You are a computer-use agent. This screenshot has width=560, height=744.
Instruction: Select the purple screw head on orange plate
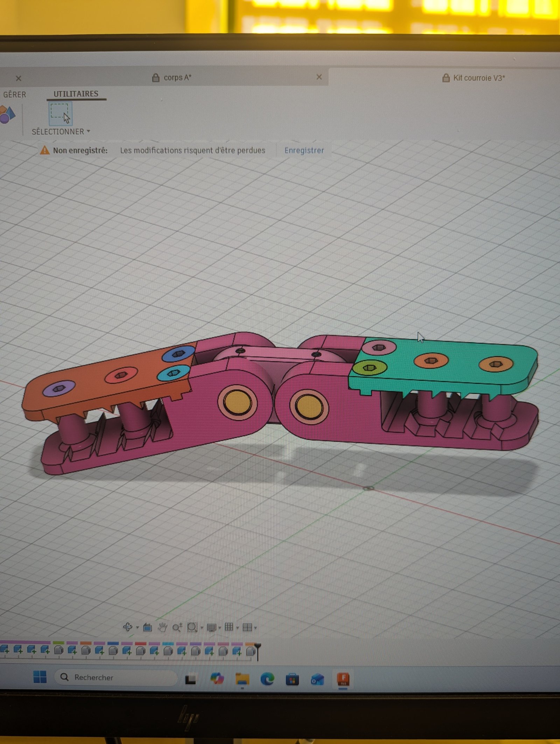(x=59, y=388)
